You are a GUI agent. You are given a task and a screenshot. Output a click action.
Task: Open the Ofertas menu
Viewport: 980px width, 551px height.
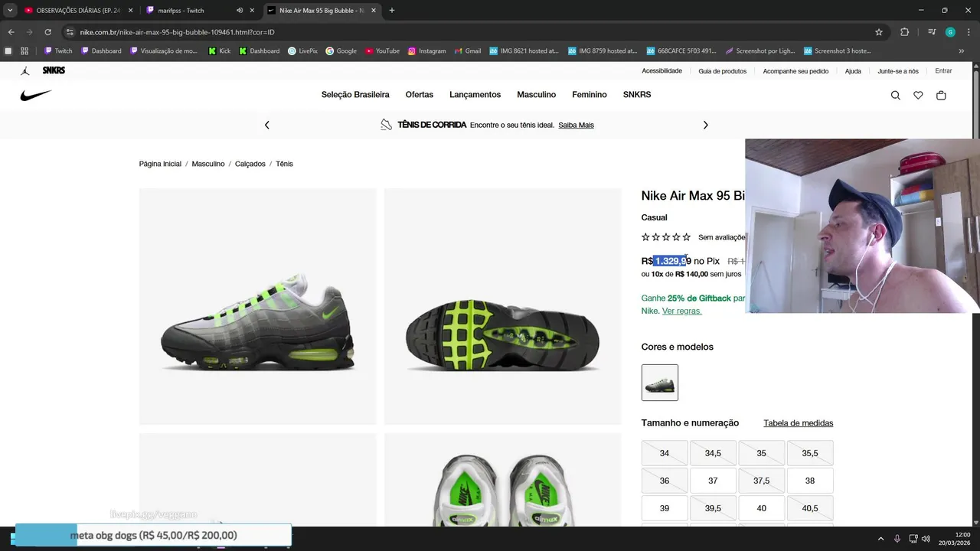coord(420,95)
